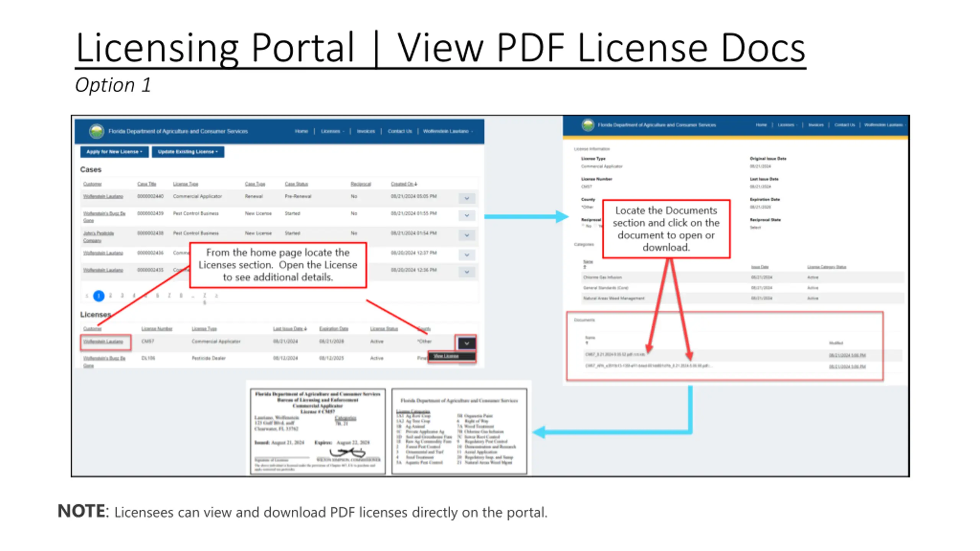Toggle dark chevron dropdown on CM57 license row
980x551 pixels.
pyautogui.click(x=466, y=343)
